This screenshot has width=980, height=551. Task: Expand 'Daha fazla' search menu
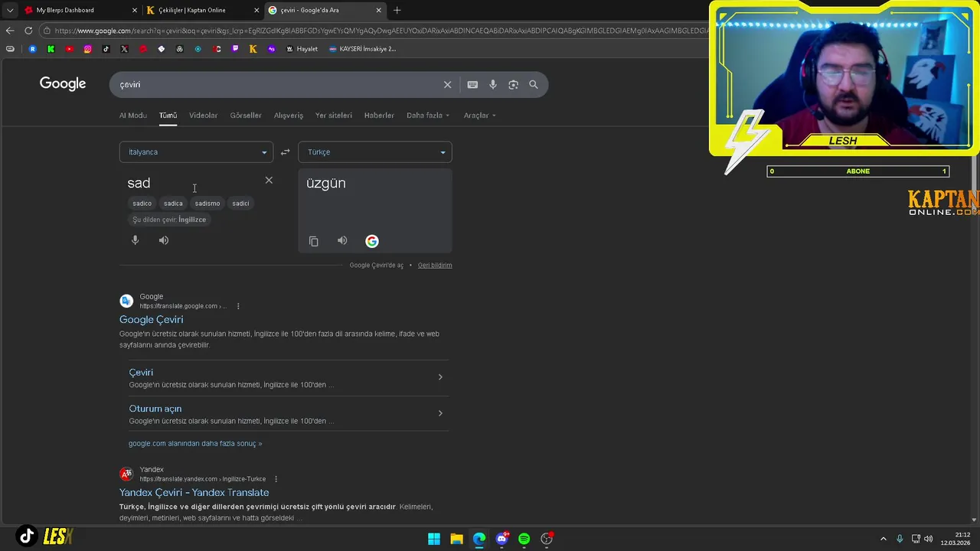[428, 116]
